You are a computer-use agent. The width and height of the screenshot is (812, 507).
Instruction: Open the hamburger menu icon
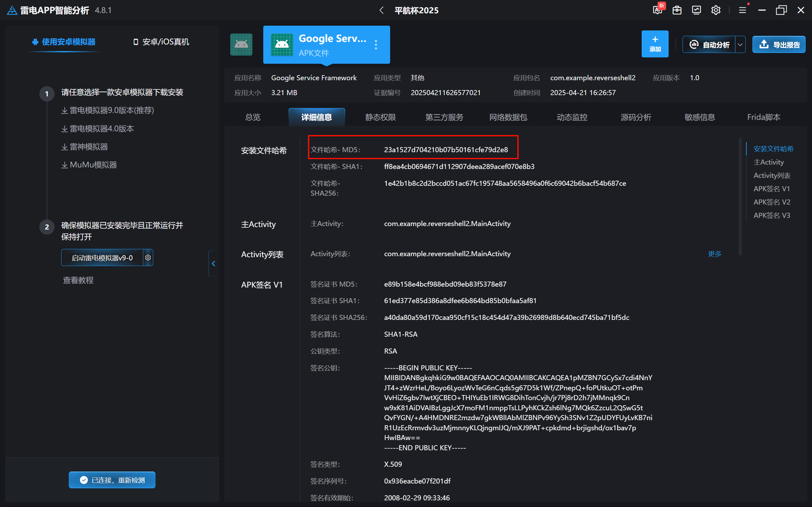[743, 10]
